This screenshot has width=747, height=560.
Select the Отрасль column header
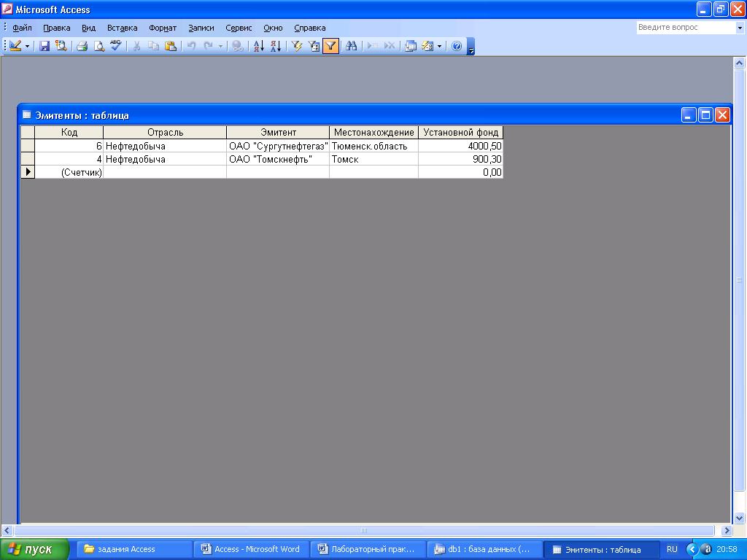165,133
